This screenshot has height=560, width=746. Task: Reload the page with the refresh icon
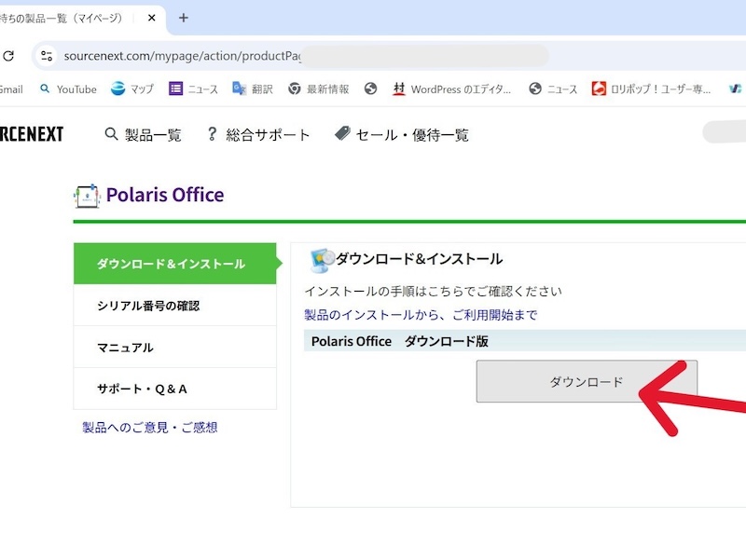click(8, 56)
